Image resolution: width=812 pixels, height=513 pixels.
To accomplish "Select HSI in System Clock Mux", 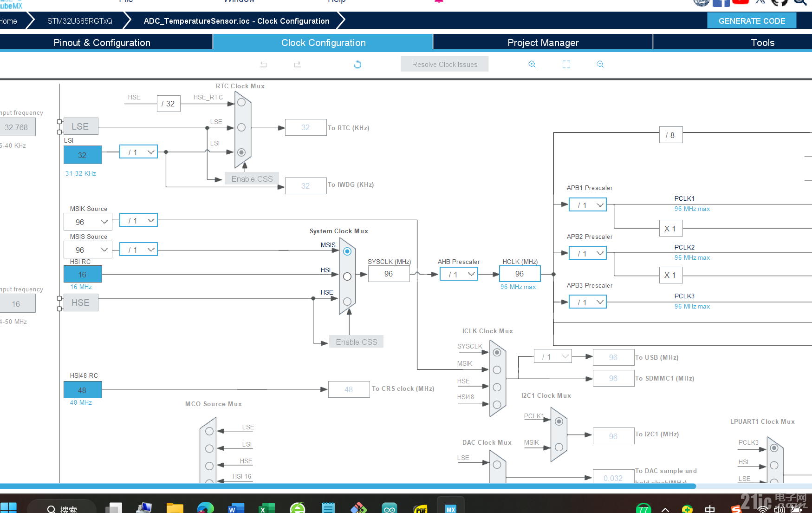I will pyautogui.click(x=347, y=276).
